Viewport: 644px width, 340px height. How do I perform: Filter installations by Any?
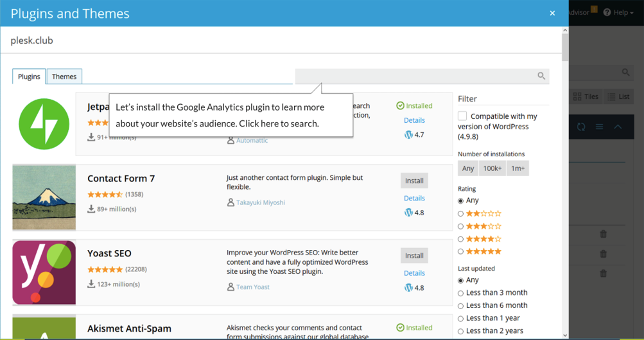coord(468,168)
